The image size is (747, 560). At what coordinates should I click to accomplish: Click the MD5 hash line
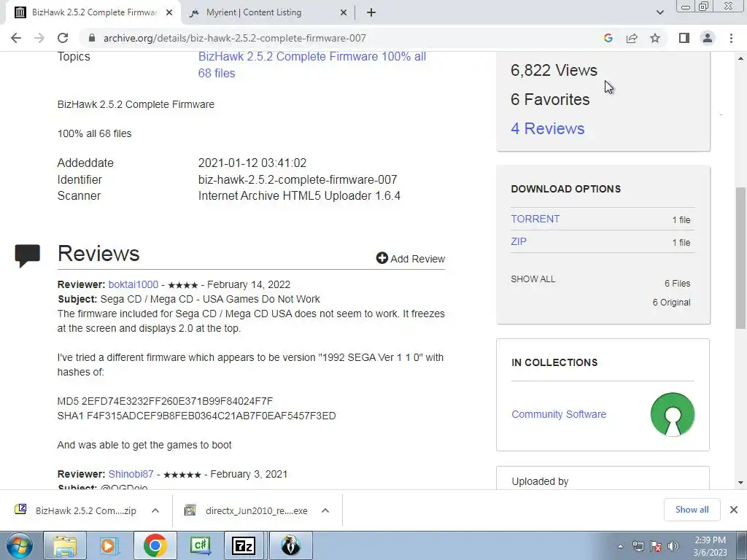pyautogui.click(x=165, y=402)
